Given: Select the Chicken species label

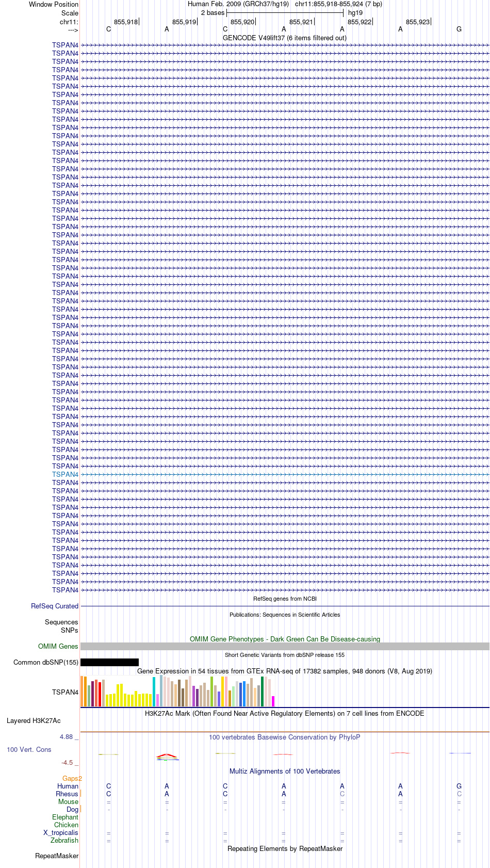Looking at the screenshot, I should (x=66, y=825).
